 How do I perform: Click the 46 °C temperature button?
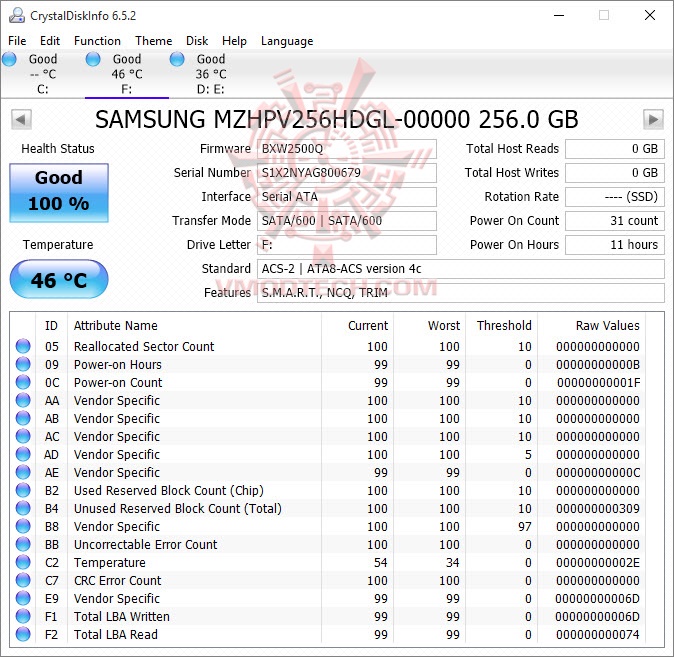point(59,279)
